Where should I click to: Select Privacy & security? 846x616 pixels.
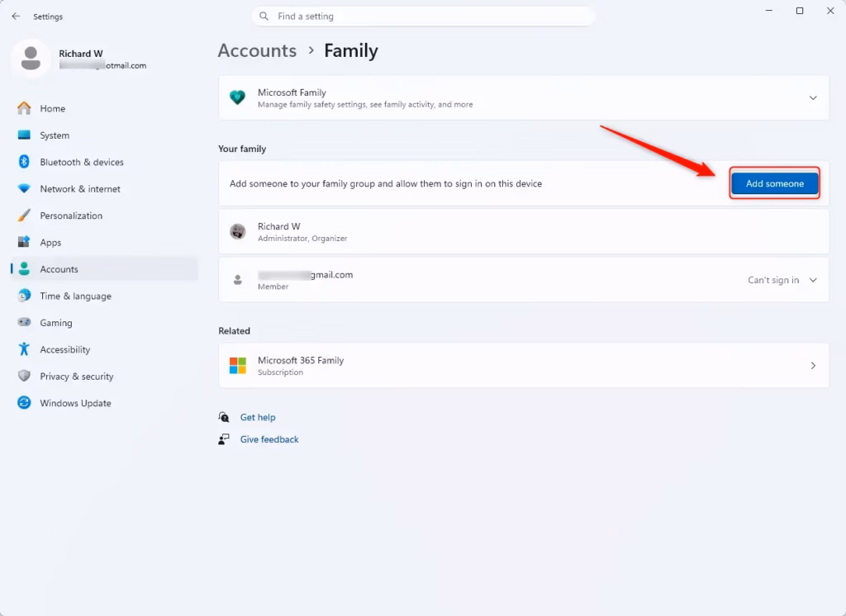pos(105,376)
